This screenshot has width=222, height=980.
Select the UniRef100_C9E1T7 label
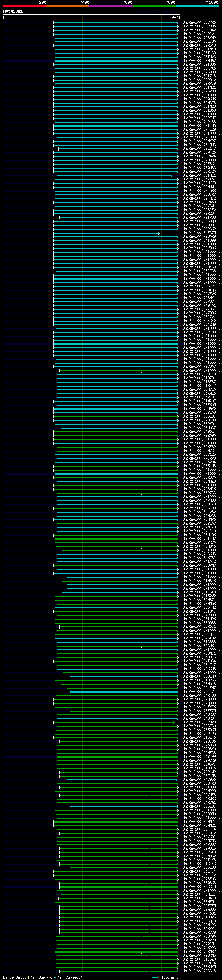coord(199,149)
